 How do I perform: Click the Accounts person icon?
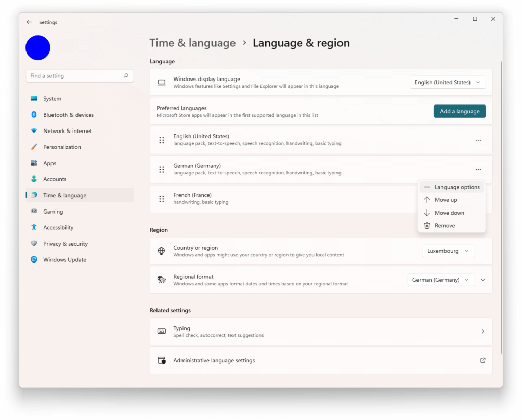34,179
